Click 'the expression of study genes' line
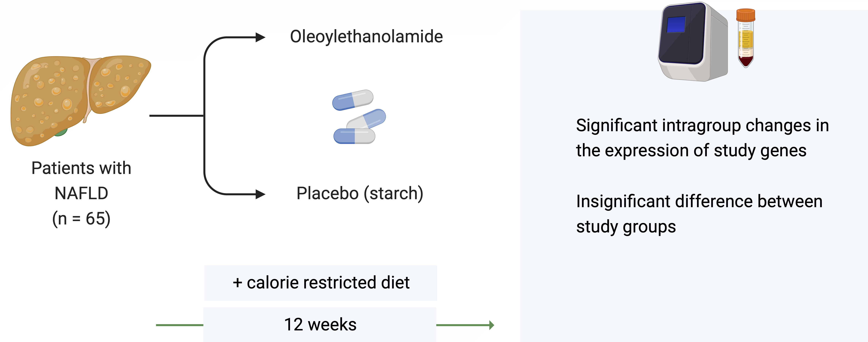 [x=691, y=151]
